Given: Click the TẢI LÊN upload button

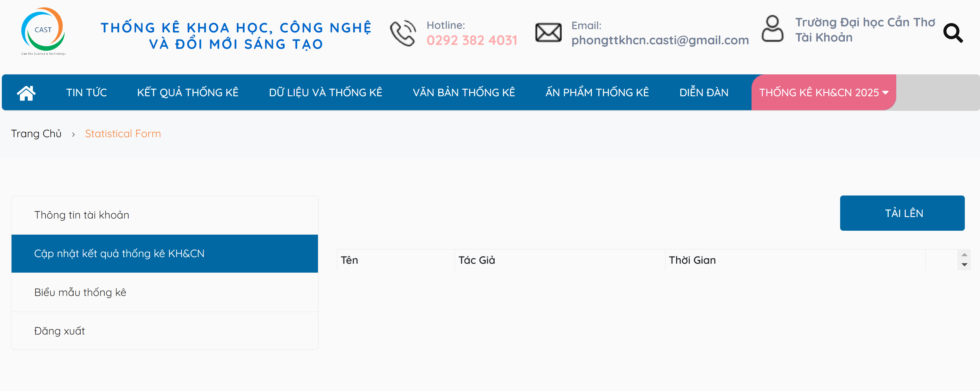Looking at the screenshot, I should coord(902,213).
